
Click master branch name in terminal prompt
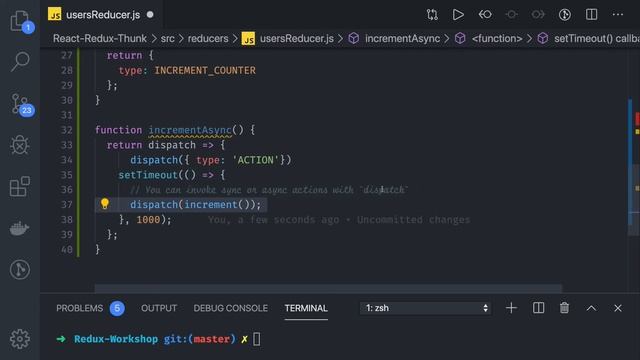click(x=212, y=339)
